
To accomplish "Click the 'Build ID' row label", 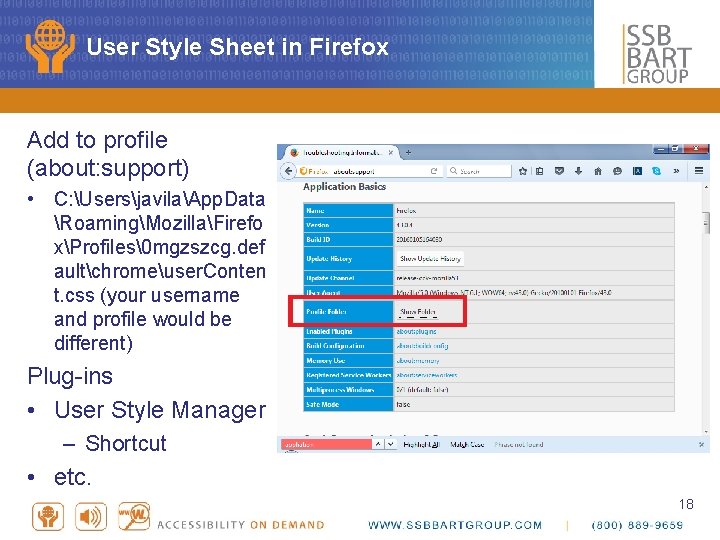I will click(x=318, y=240).
